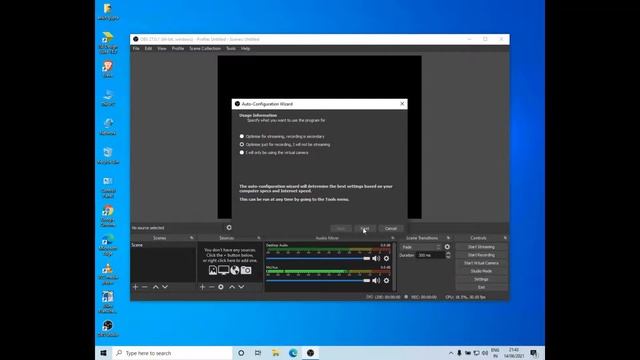Open transition properties gear next to Fade
This screenshot has height=360, width=640.
tap(447, 247)
